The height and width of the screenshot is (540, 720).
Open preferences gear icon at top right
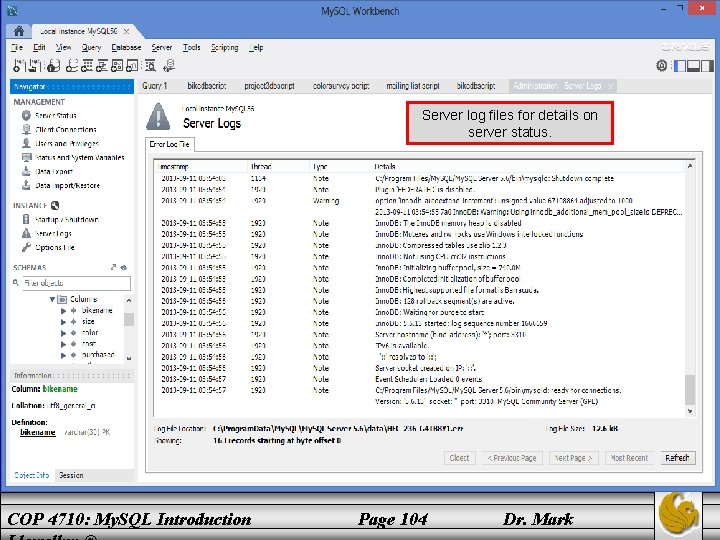[661, 66]
